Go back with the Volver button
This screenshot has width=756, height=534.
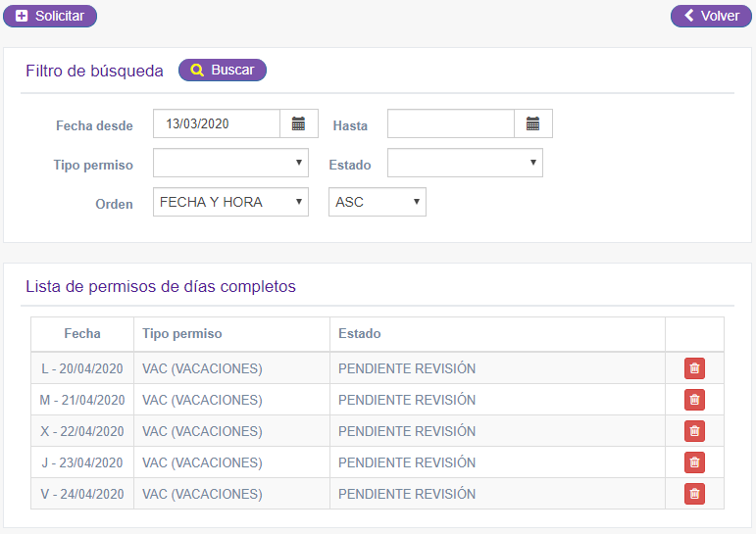click(711, 16)
